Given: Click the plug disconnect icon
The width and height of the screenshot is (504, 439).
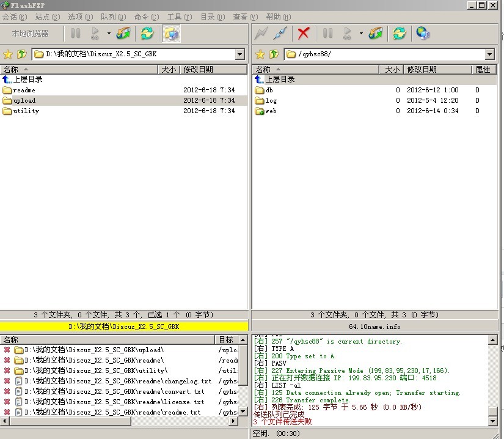Looking at the screenshot, I should coord(280,33).
